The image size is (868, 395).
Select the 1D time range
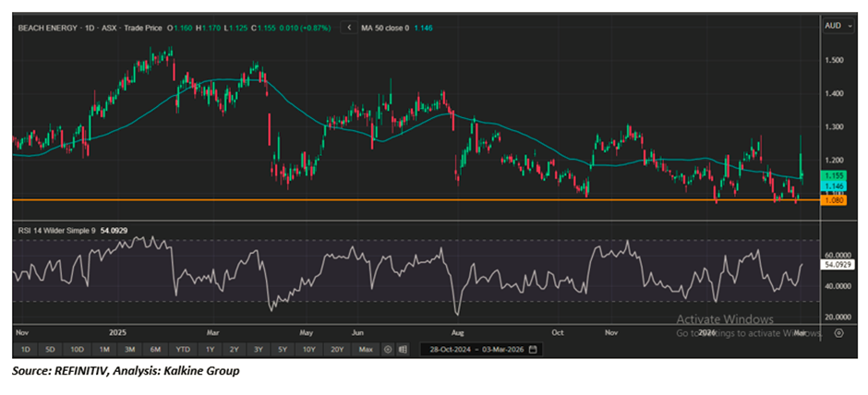tap(26, 350)
